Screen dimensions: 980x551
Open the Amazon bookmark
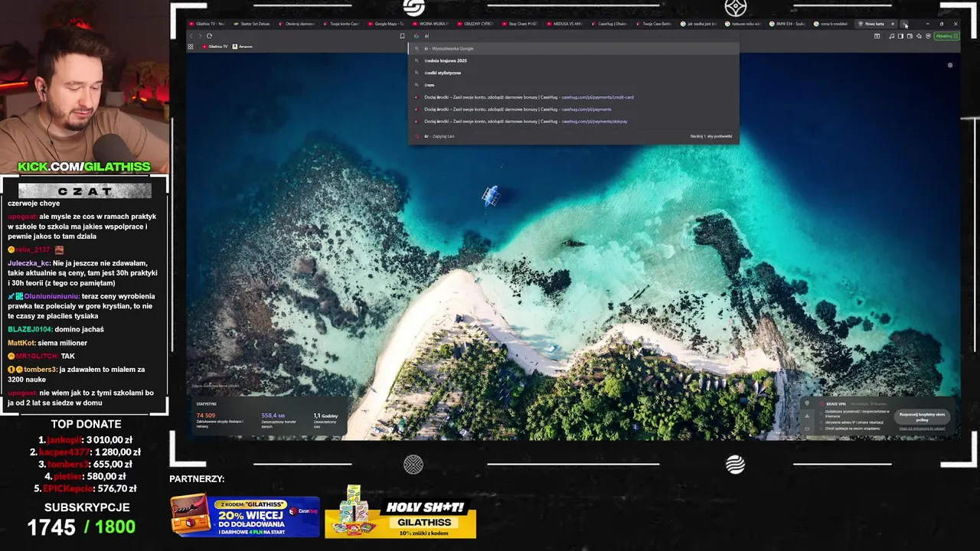coord(243,47)
